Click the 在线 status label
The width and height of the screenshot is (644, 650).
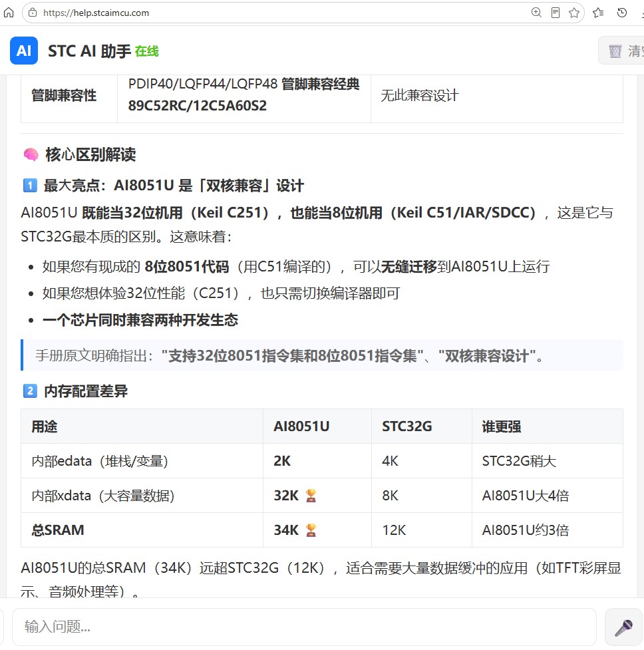pyautogui.click(x=147, y=51)
